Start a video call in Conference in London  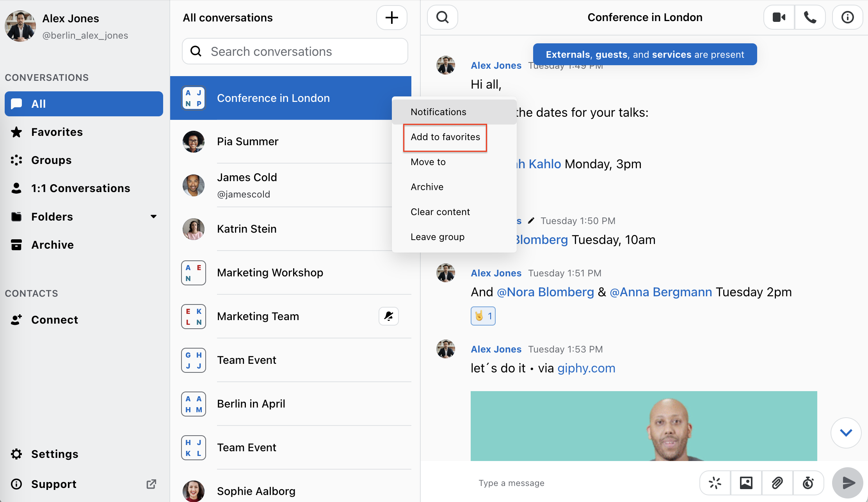(779, 17)
